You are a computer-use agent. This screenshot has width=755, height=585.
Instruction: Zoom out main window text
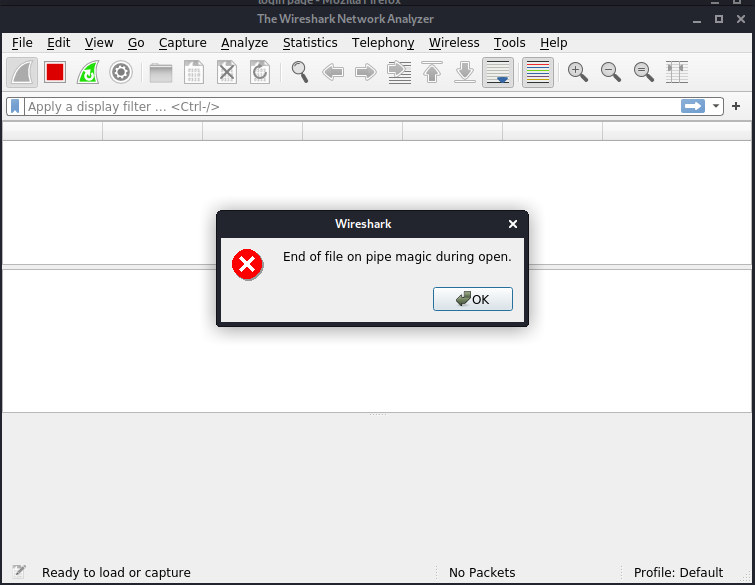[x=611, y=73]
